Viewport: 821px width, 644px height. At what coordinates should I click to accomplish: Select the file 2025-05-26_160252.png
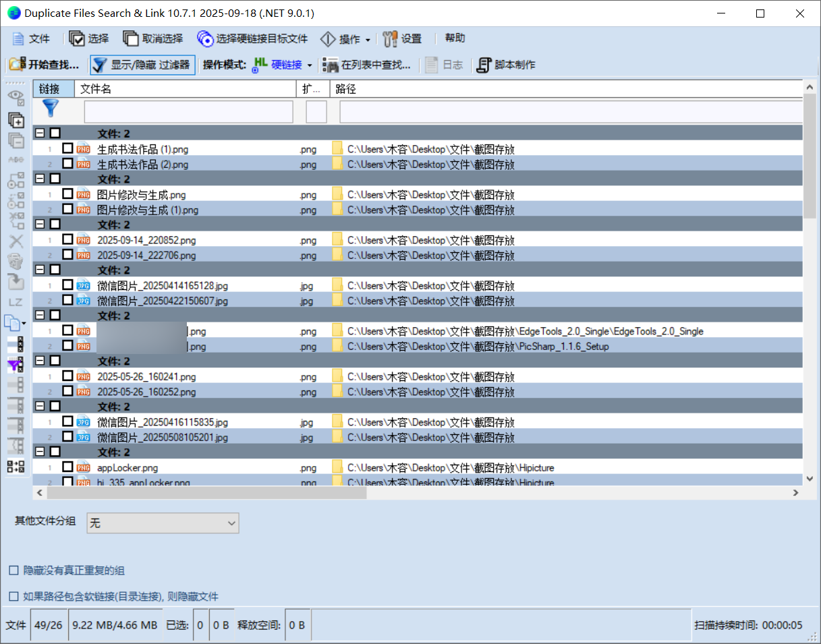coord(146,392)
